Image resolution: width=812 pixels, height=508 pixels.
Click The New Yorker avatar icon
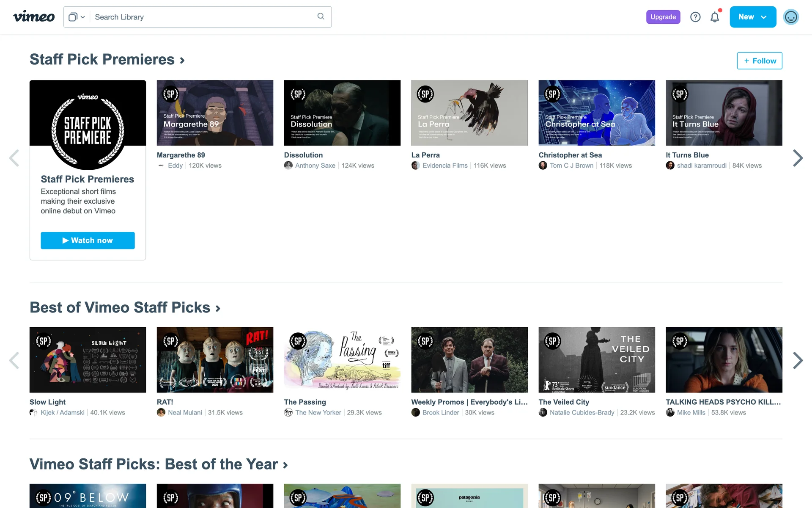288,412
